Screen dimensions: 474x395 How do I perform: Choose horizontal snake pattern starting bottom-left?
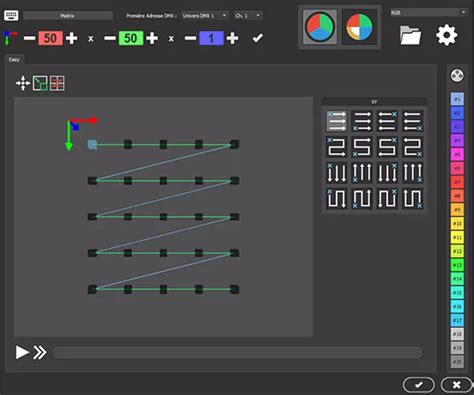pyautogui.click(x=362, y=147)
